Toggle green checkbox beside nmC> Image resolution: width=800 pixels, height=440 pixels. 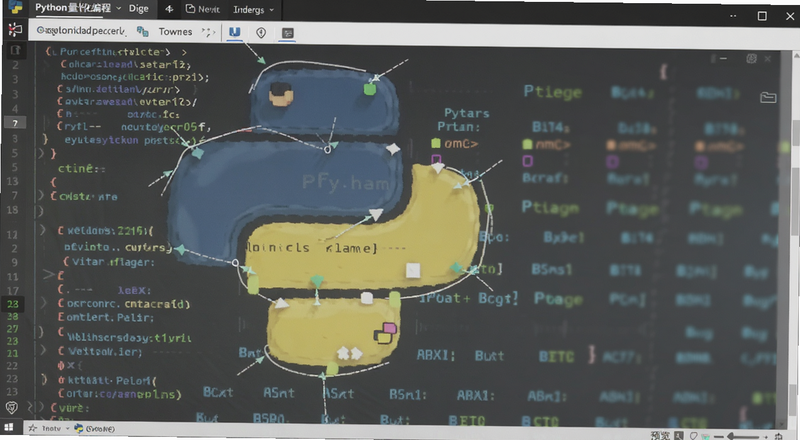coord(528,144)
